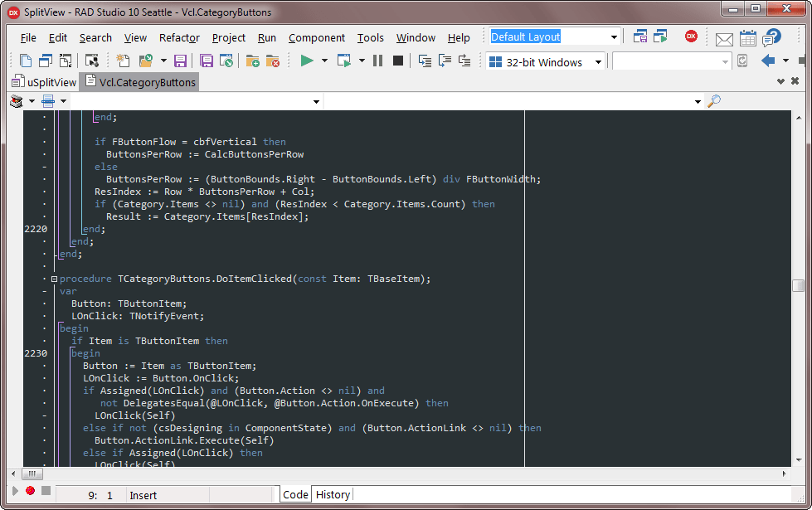Click the vertical scrollbar thumb
812x510 pixels.
[799, 286]
